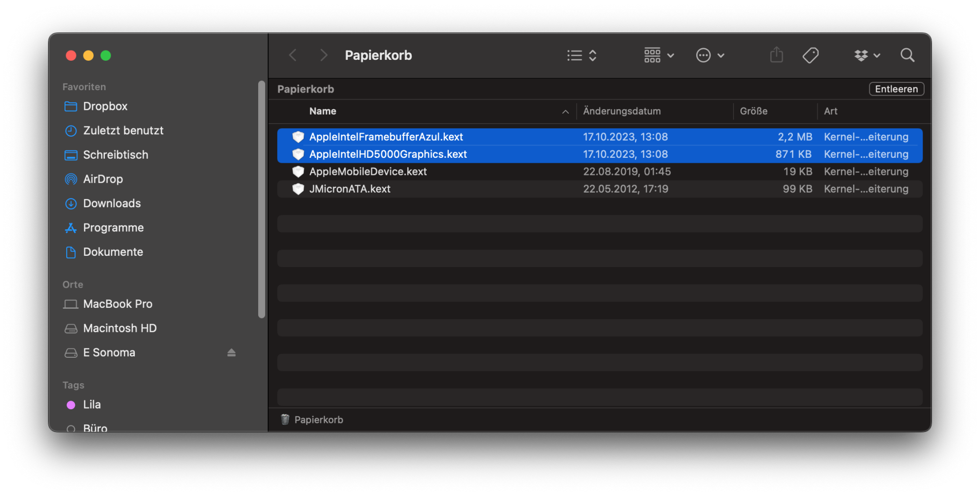
Task: Open the grouping options dropdown
Action: point(659,55)
